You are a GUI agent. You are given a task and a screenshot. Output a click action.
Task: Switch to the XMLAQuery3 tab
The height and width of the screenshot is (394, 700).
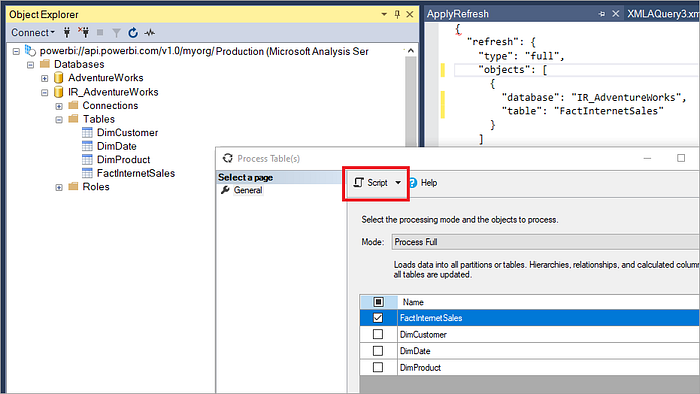662,14
